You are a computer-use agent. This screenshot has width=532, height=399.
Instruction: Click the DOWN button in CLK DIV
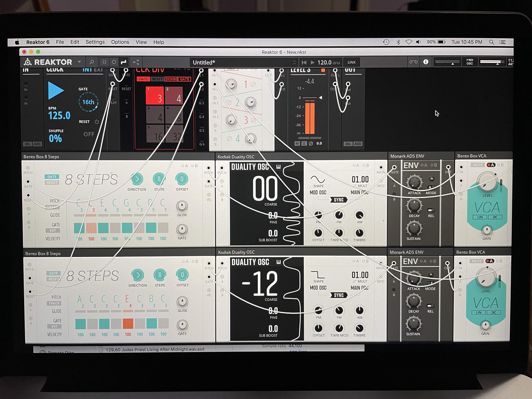[171, 79]
